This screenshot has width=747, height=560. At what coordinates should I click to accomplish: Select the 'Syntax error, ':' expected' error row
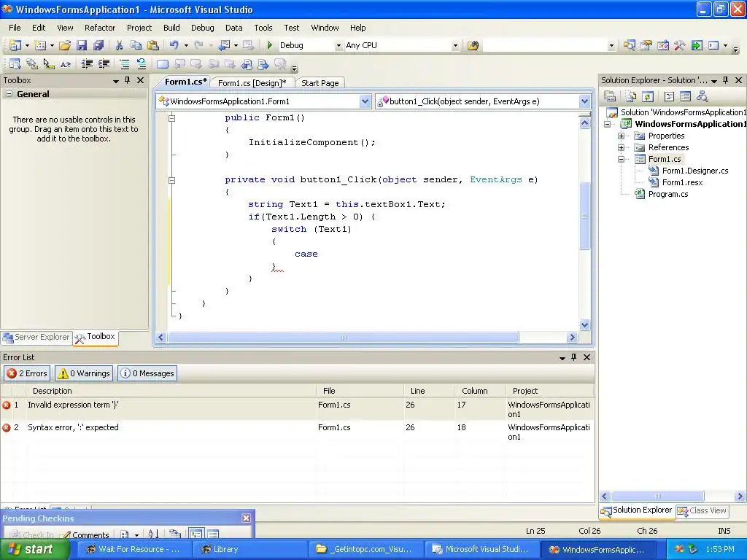click(298, 432)
